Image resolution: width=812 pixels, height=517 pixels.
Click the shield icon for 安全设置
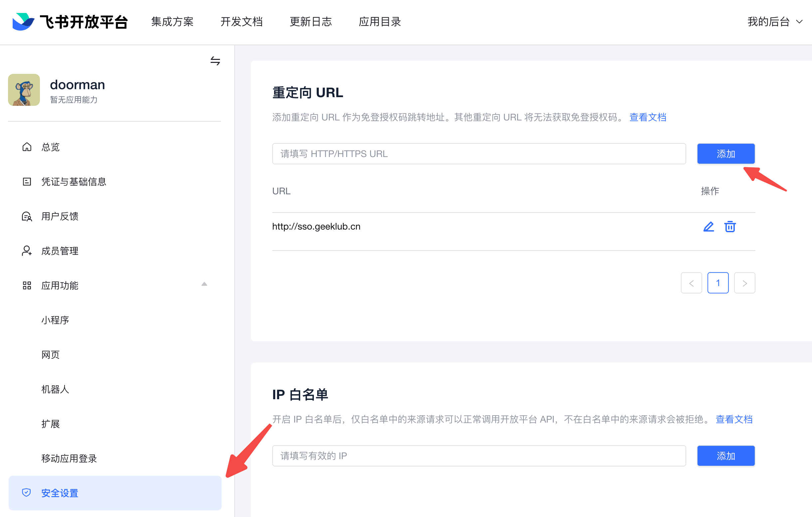26,493
